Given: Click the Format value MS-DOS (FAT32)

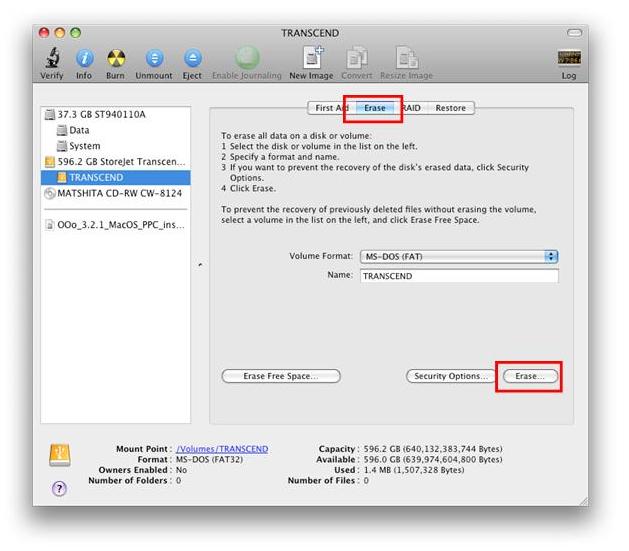Looking at the screenshot, I should (x=209, y=460).
